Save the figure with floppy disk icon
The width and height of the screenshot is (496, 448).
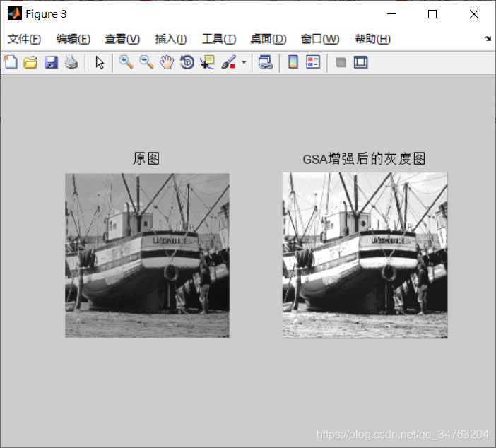pos(51,62)
